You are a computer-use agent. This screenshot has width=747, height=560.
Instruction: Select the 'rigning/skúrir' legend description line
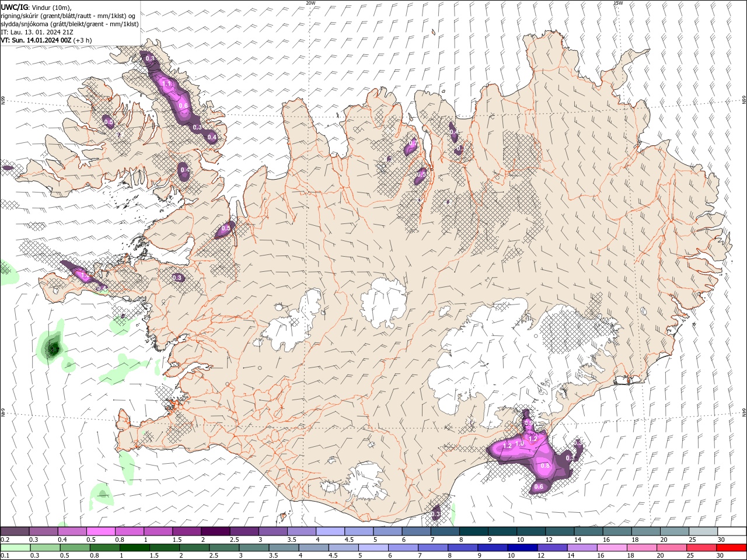[68, 16]
